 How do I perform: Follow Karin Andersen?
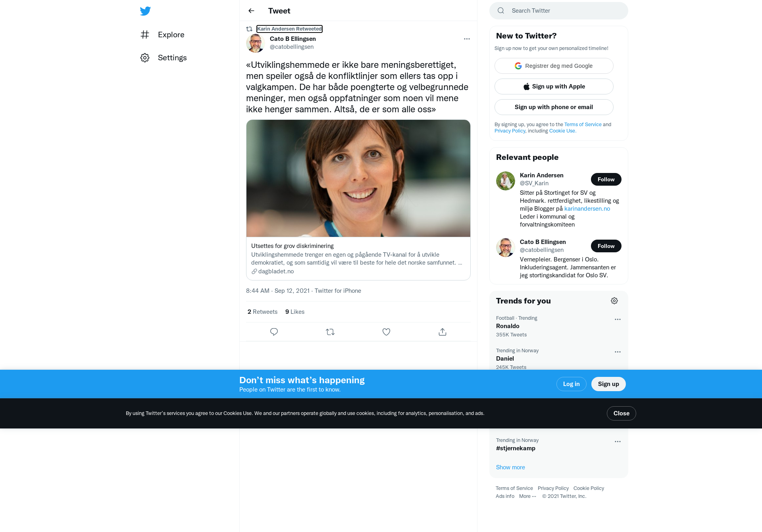point(606,179)
